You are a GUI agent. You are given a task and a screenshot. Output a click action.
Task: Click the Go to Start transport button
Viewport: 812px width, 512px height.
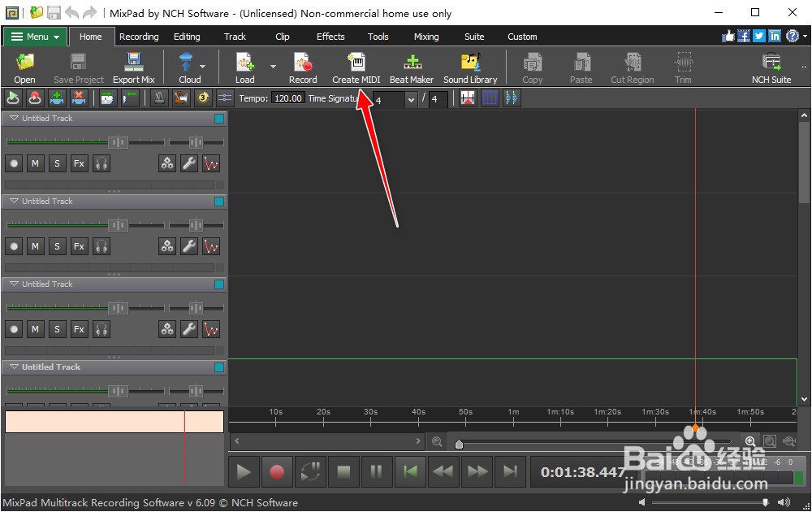click(410, 471)
